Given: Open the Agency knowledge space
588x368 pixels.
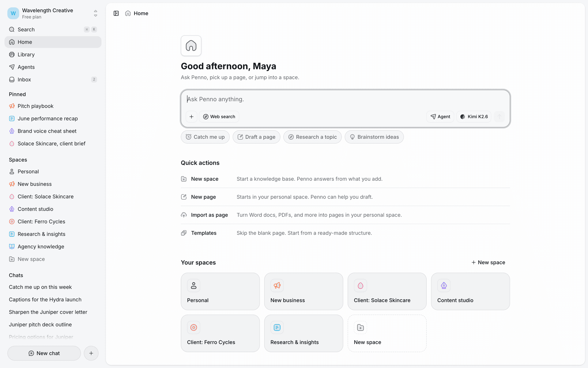Looking at the screenshot, I should (x=53, y=247).
